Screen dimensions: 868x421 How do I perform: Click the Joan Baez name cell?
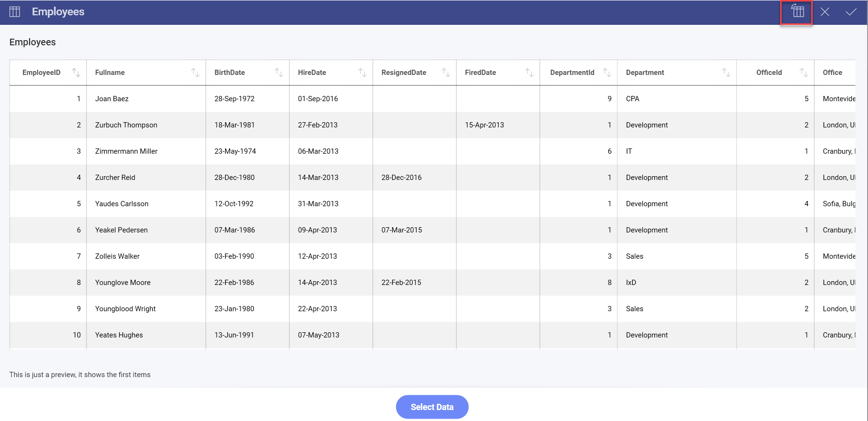point(146,99)
